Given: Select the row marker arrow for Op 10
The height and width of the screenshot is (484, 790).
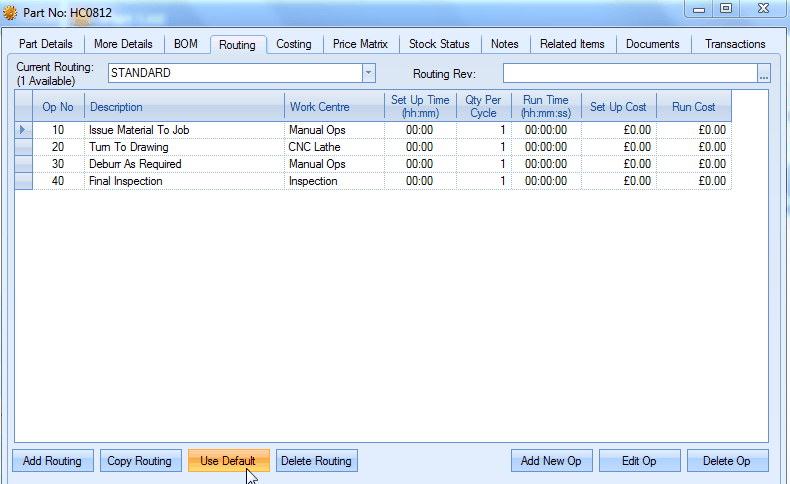Looking at the screenshot, I should pos(24,130).
